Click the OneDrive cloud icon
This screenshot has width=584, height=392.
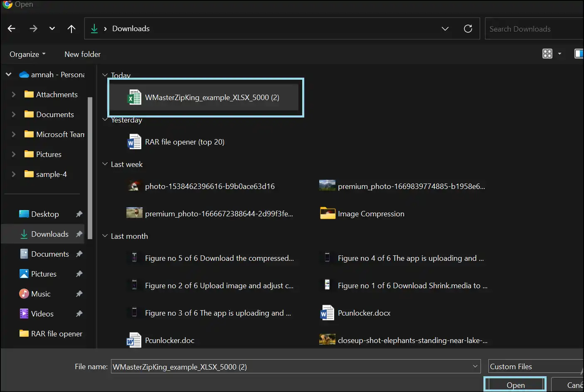coord(24,75)
